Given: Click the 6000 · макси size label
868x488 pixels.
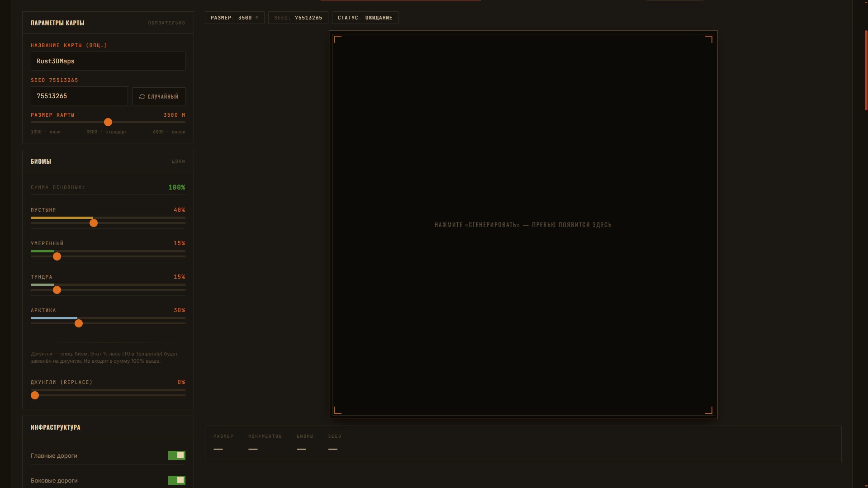Looking at the screenshot, I should [x=169, y=132].
